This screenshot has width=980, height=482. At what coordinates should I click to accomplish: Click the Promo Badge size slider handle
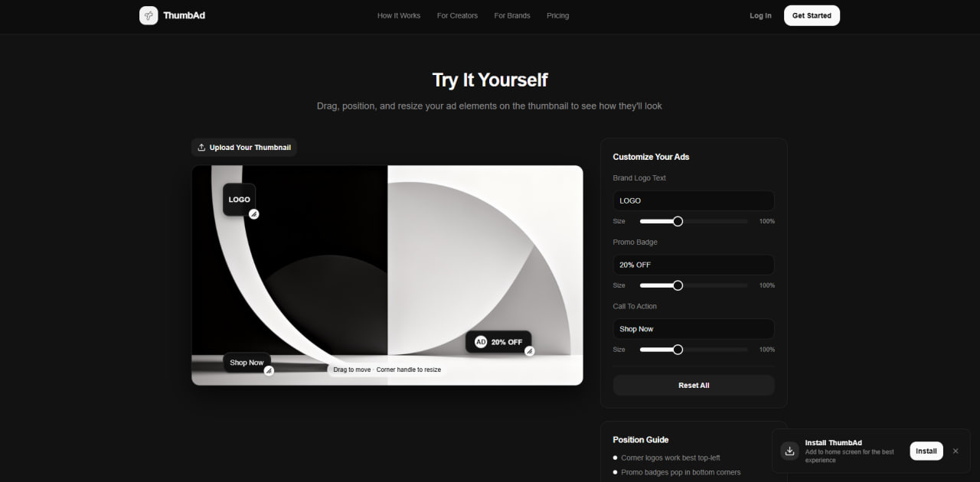pos(678,285)
